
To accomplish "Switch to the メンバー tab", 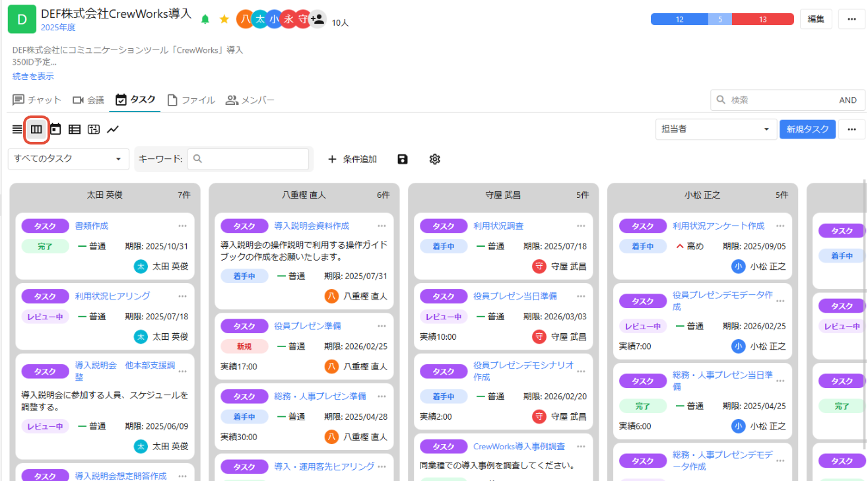I will click(250, 100).
